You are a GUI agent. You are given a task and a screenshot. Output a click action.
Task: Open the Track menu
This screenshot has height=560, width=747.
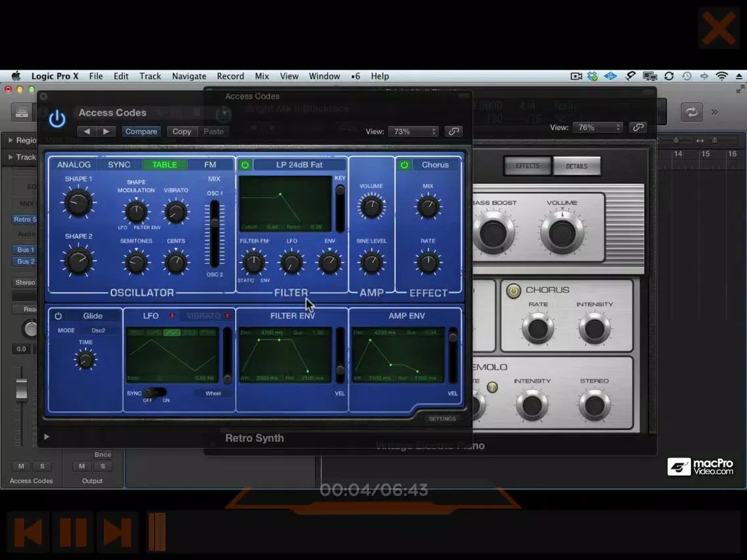(x=150, y=76)
